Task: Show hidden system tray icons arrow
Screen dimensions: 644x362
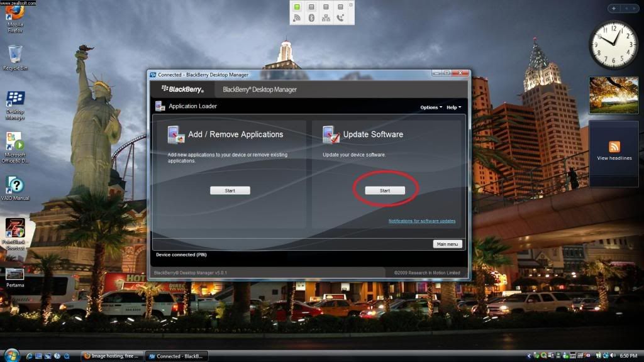Action: [x=529, y=356]
